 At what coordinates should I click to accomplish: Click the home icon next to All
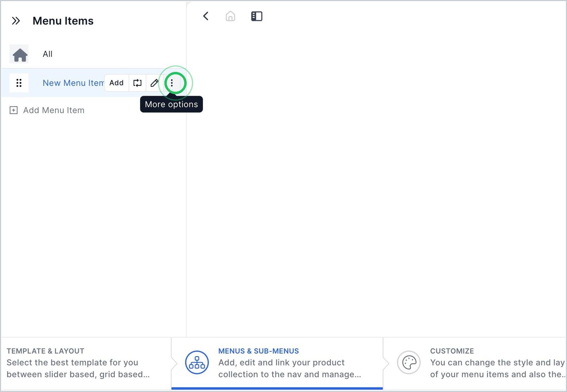[20, 54]
